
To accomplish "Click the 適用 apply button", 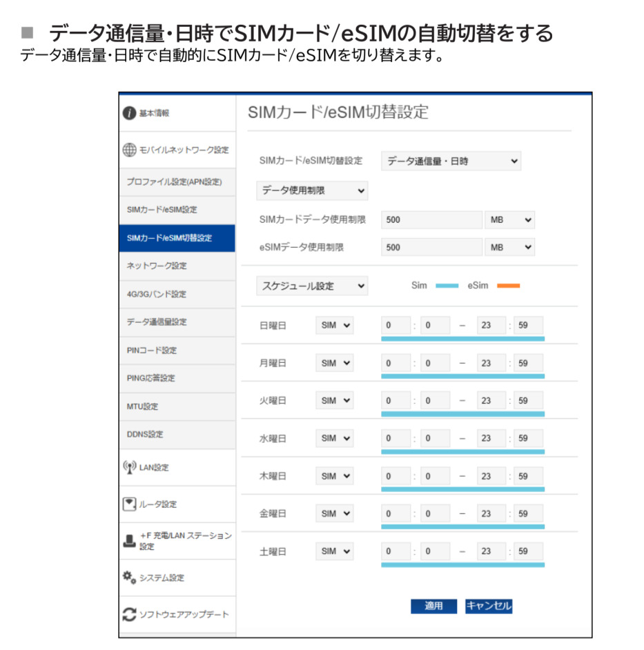I will [x=433, y=606].
